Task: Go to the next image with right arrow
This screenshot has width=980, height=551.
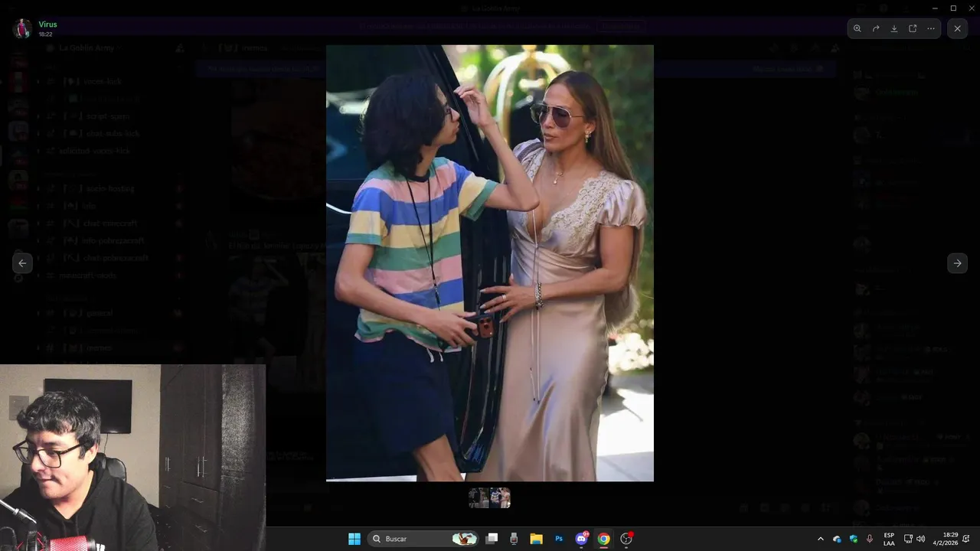Action: (x=957, y=262)
